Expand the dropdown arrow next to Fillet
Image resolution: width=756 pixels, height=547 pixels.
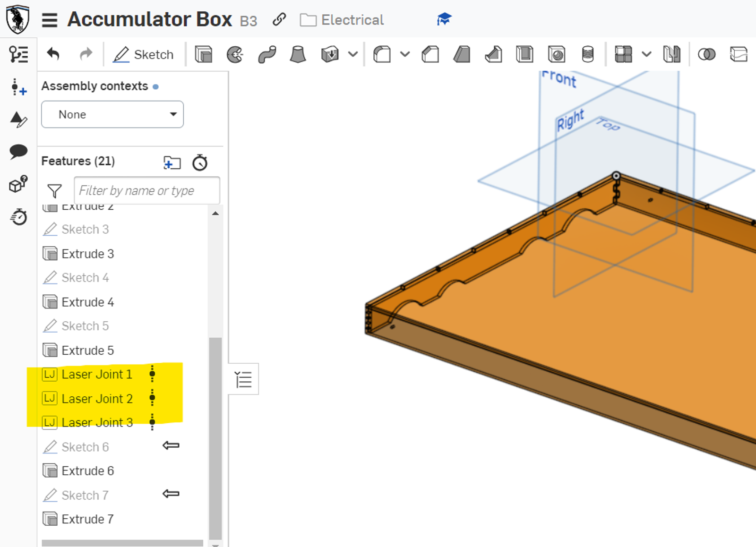tap(405, 54)
